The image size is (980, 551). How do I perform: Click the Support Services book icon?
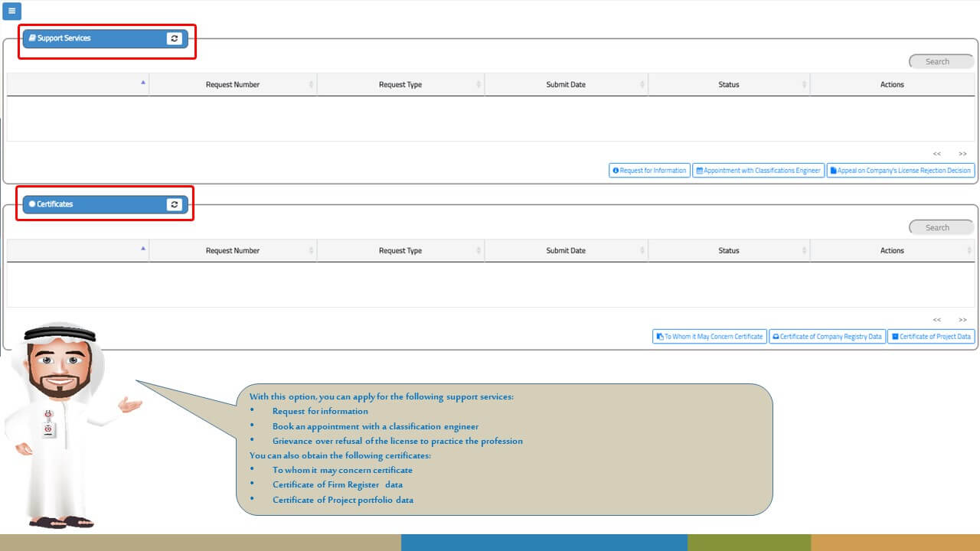(32, 37)
